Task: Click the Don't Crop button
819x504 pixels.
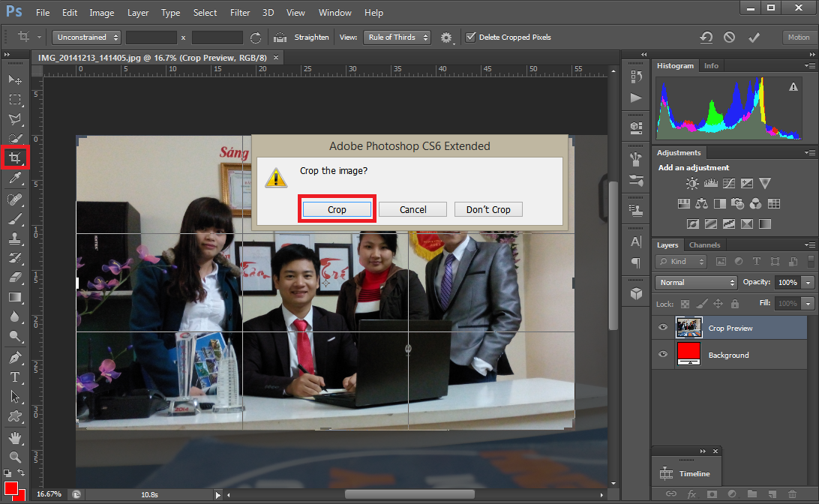Action: pyautogui.click(x=488, y=209)
